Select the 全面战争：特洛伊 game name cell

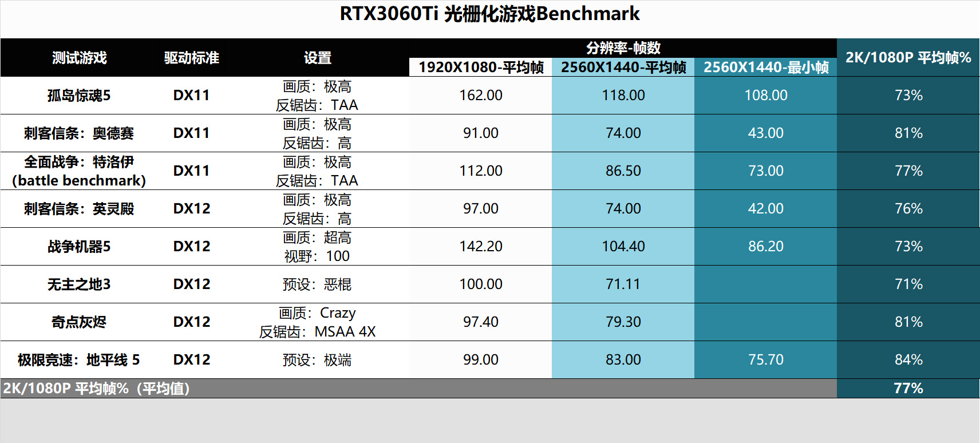click(79, 171)
